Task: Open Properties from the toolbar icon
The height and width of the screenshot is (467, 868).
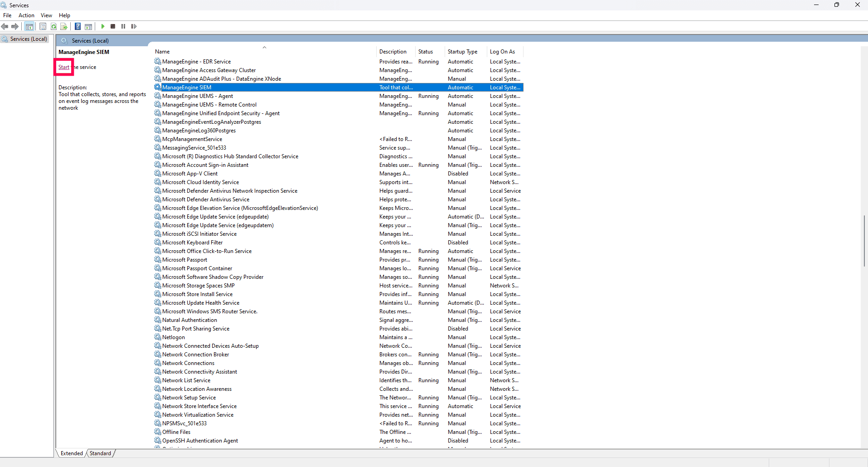Action: tap(43, 26)
